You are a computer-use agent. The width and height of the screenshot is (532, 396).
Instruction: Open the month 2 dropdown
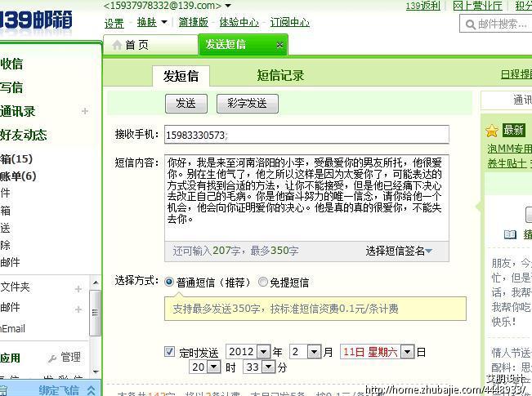pos(314,352)
